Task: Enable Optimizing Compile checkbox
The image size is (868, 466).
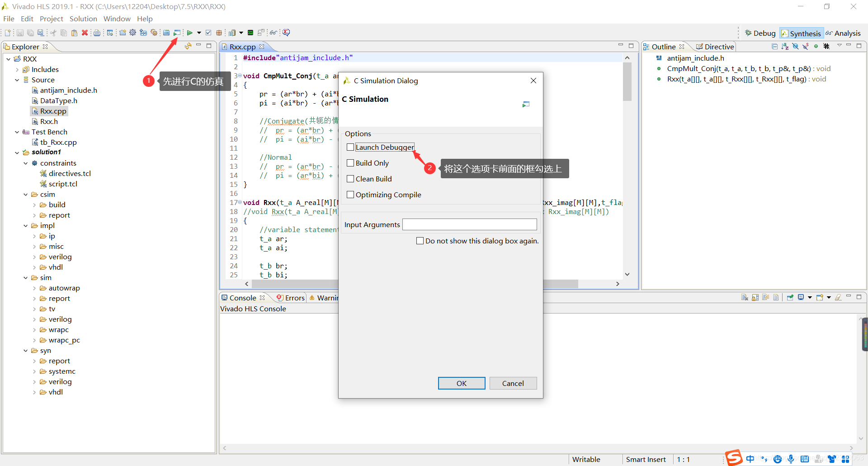Action: coord(350,195)
